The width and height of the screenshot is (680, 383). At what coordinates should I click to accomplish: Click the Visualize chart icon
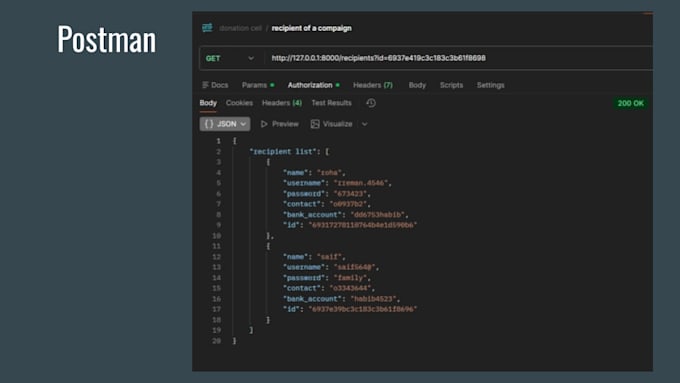(x=315, y=124)
